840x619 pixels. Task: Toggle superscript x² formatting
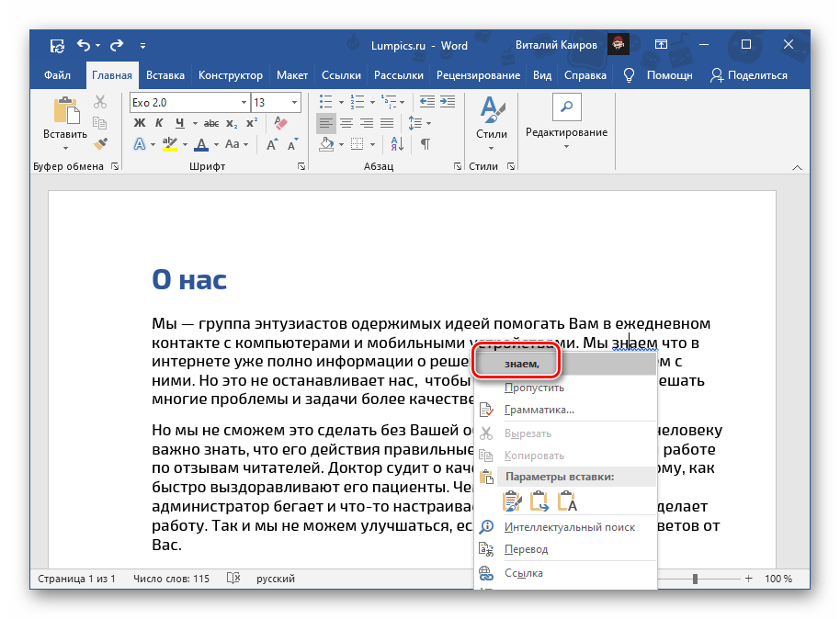click(252, 123)
